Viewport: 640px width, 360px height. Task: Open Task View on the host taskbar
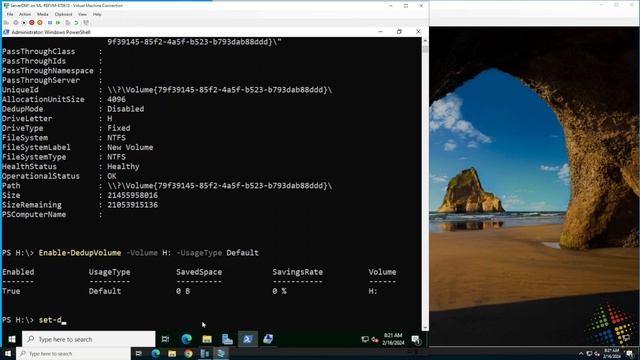click(138, 353)
